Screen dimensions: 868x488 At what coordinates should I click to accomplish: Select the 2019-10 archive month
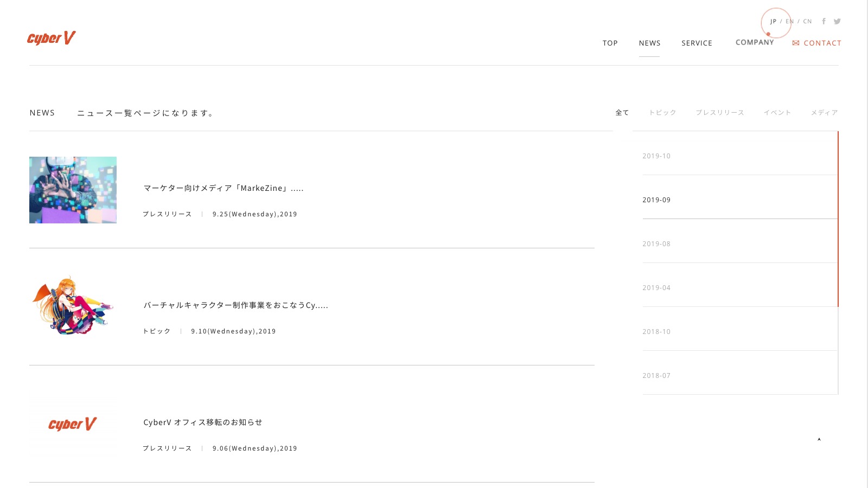(x=740, y=156)
